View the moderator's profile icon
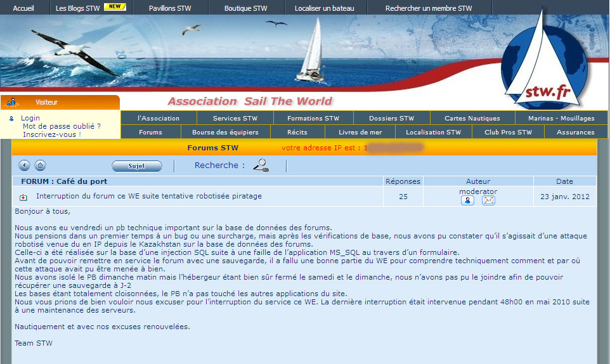 pos(468,200)
